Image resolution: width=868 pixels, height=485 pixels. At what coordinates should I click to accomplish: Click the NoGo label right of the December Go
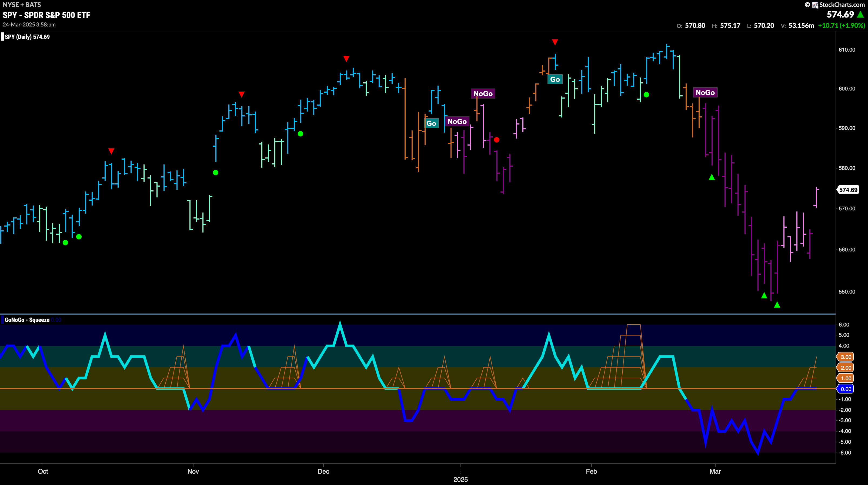click(x=457, y=122)
